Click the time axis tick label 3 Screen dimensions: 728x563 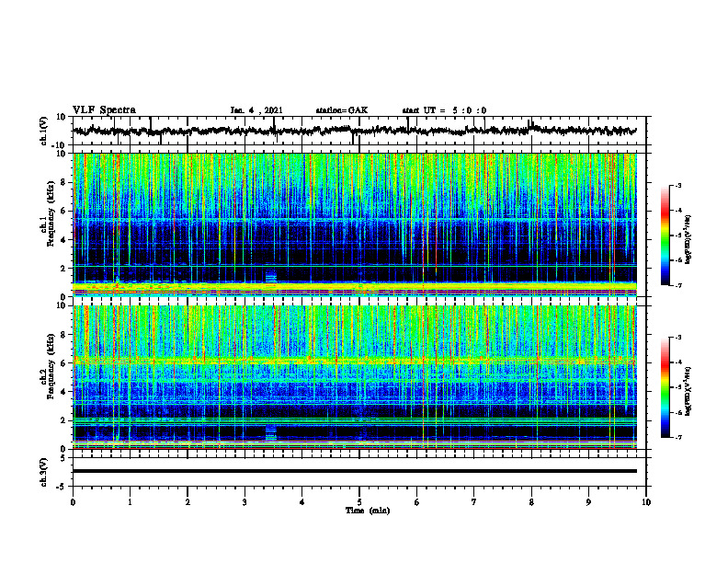245,502
